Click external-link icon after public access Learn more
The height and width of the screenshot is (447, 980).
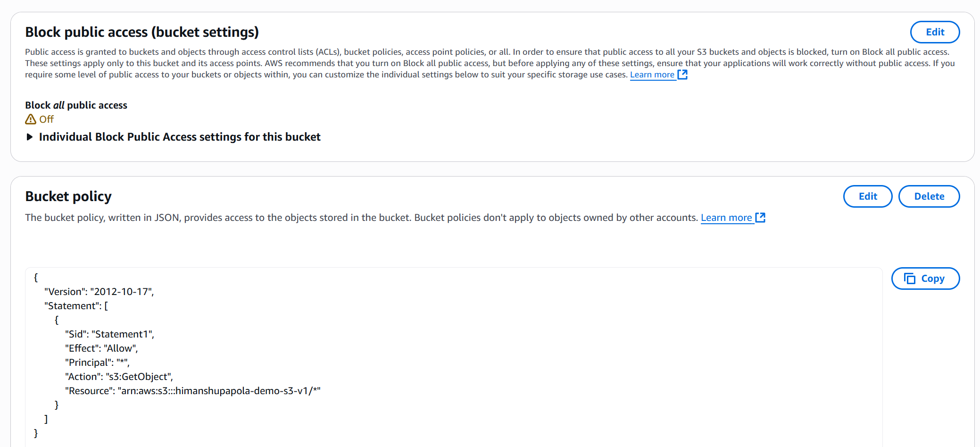click(682, 75)
